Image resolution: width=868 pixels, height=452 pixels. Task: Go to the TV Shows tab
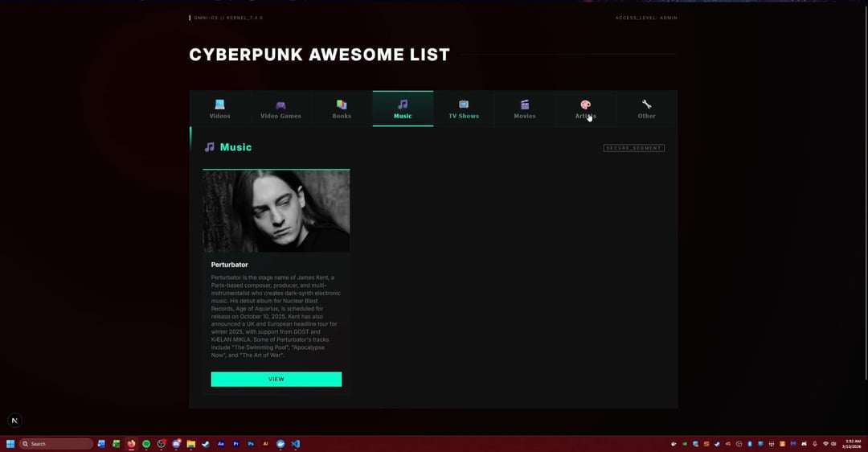(x=464, y=109)
